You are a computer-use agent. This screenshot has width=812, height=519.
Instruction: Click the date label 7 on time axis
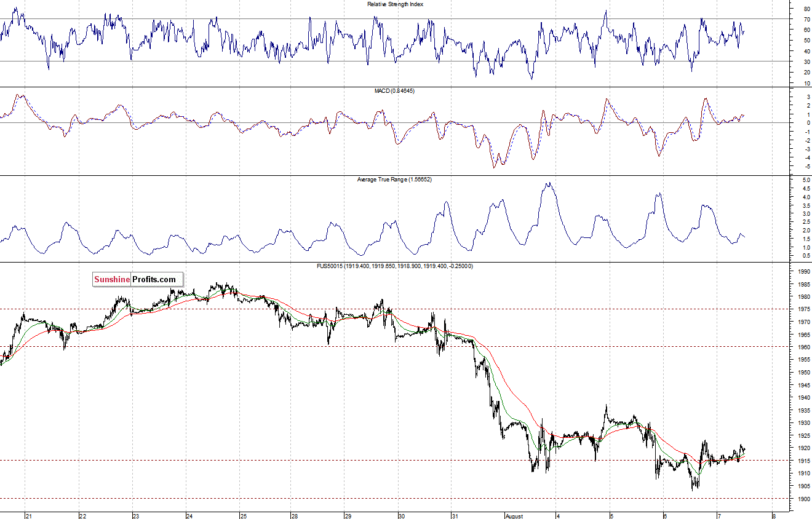pyautogui.click(x=720, y=515)
